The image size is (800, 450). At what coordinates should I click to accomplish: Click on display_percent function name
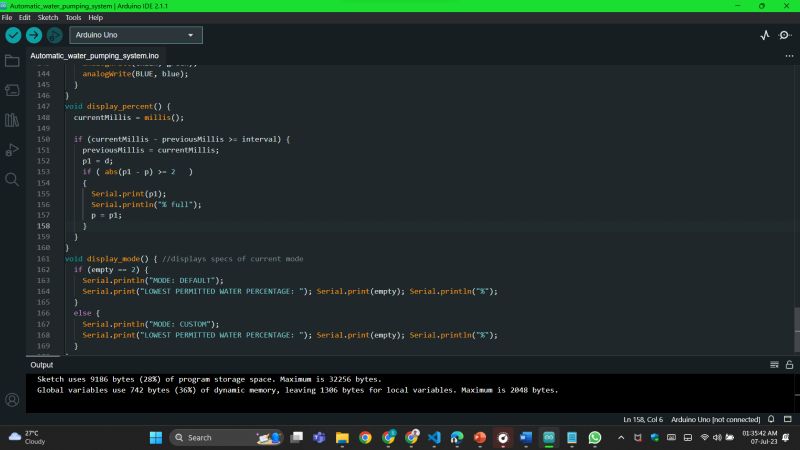click(120, 106)
